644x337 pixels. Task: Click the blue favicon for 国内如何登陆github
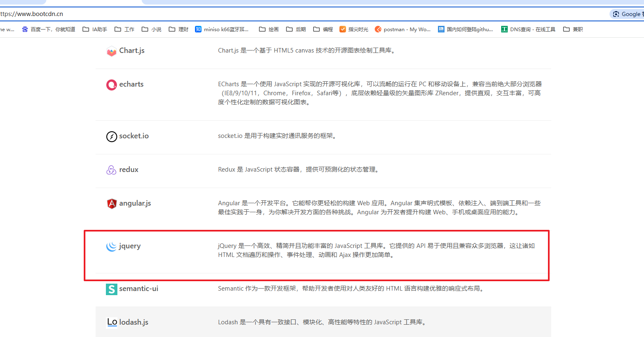441,29
